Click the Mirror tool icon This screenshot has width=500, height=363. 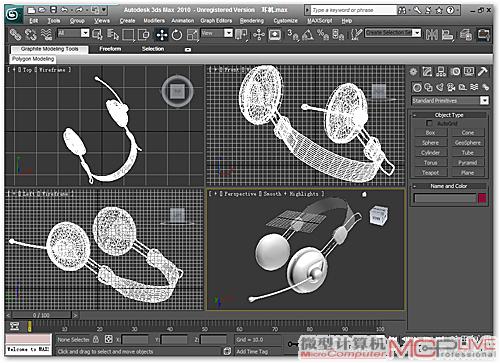click(x=432, y=34)
